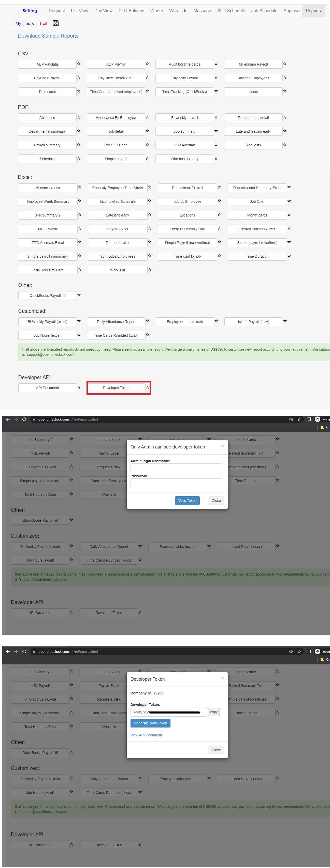The width and height of the screenshot is (330, 868).
Task: Favorite the Attendance By Employee star
Action: (x=148, y=117)
